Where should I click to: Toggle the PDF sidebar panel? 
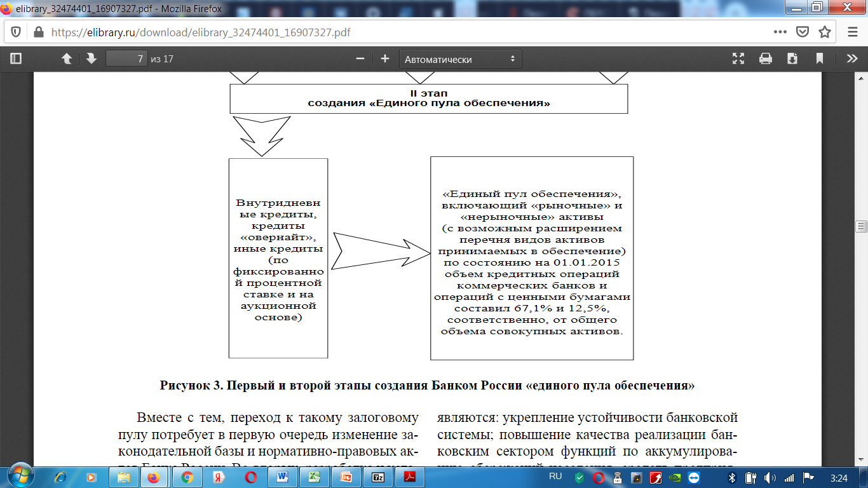click(16, 59)
